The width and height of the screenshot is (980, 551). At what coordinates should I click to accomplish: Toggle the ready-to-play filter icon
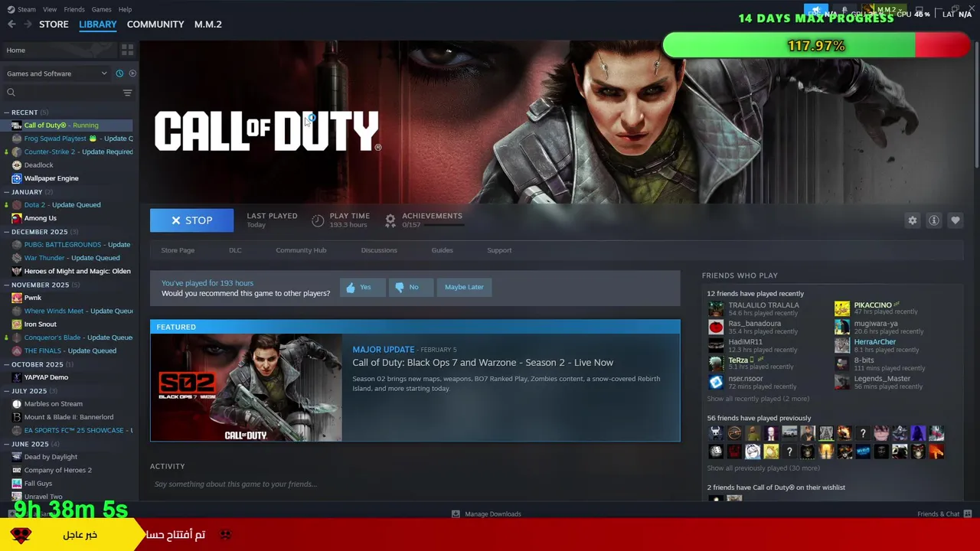[x=132, y=73]
